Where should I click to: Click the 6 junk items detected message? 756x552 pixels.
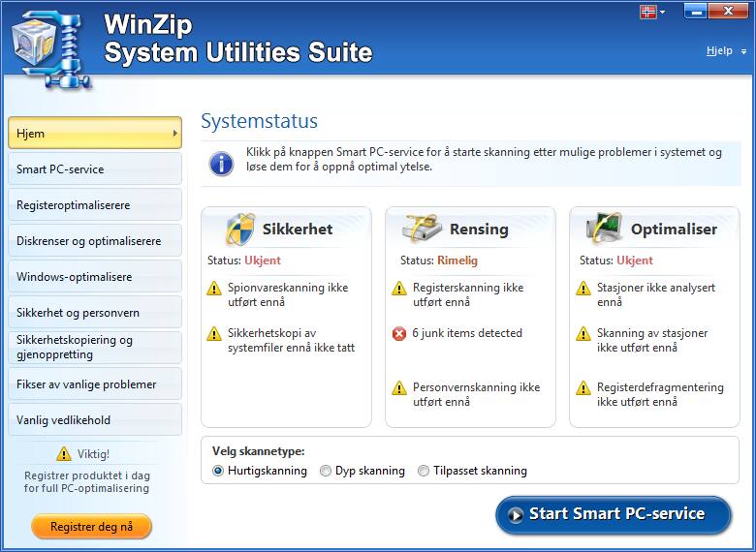click(x=467, y=333)
